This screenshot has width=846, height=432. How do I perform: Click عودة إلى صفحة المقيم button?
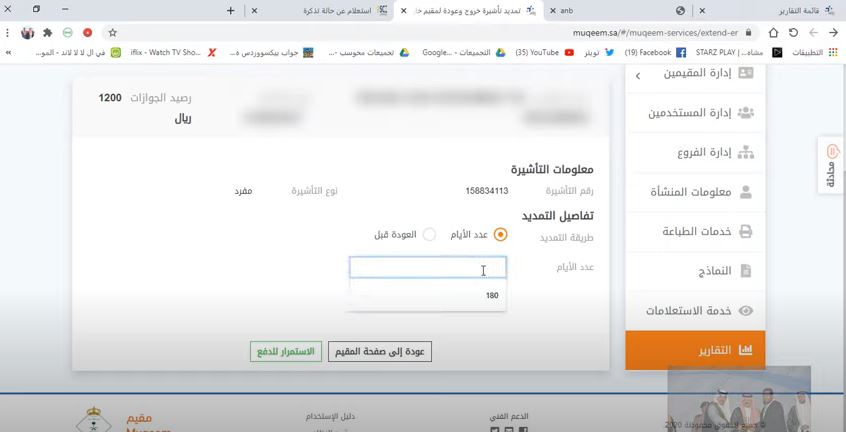coord(380,352)
